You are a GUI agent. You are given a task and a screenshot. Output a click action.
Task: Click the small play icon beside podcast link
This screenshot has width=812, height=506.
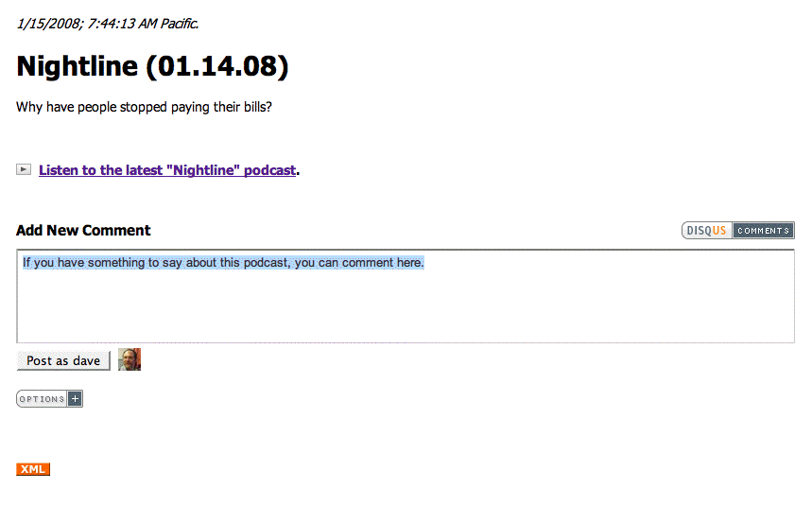pos(24,169)
